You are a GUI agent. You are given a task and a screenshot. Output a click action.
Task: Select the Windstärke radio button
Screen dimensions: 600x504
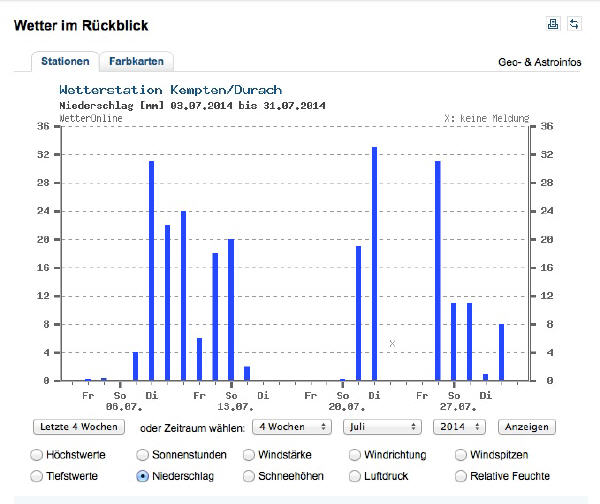(x=249, y=455)
